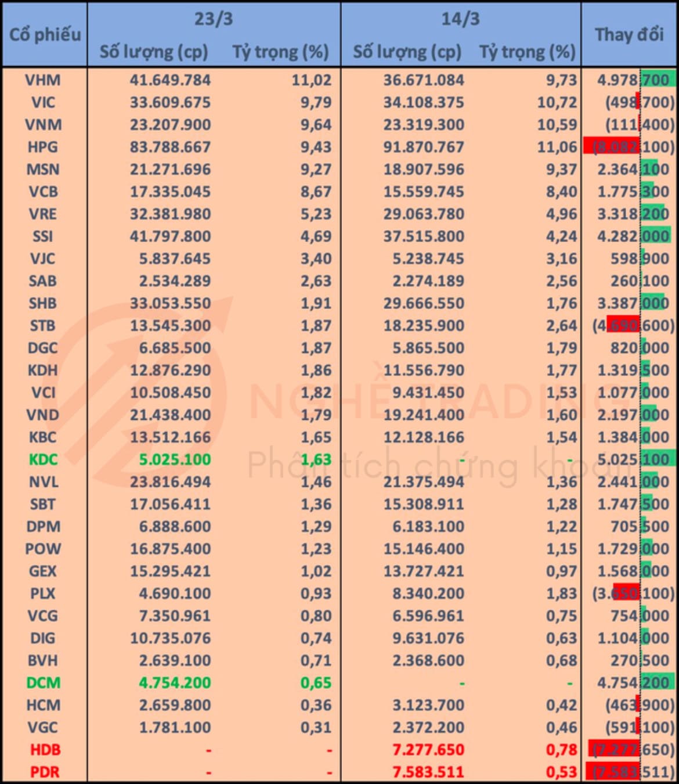Click the BVH ticker cell
679x784 pixels.
point(43,660)
